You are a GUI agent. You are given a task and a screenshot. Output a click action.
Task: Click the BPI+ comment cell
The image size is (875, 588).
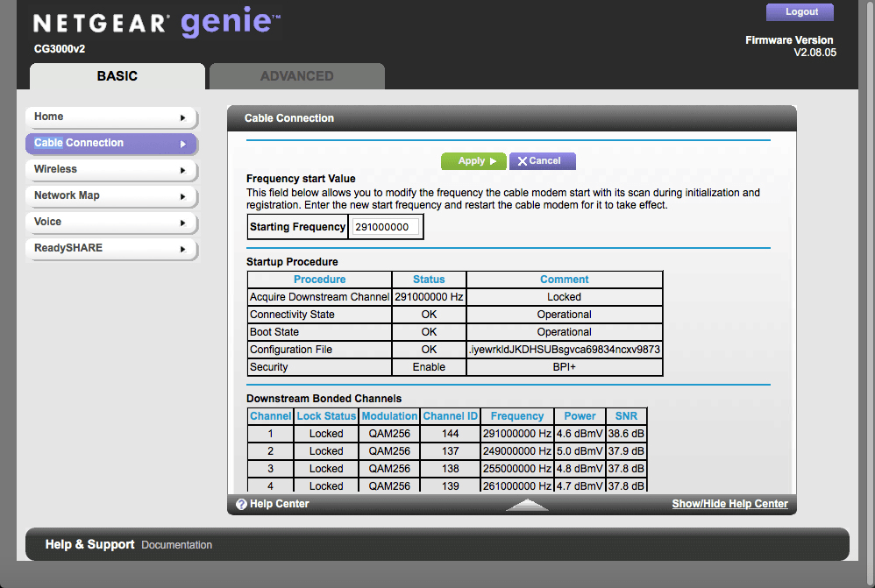click(x=564, y=367)
